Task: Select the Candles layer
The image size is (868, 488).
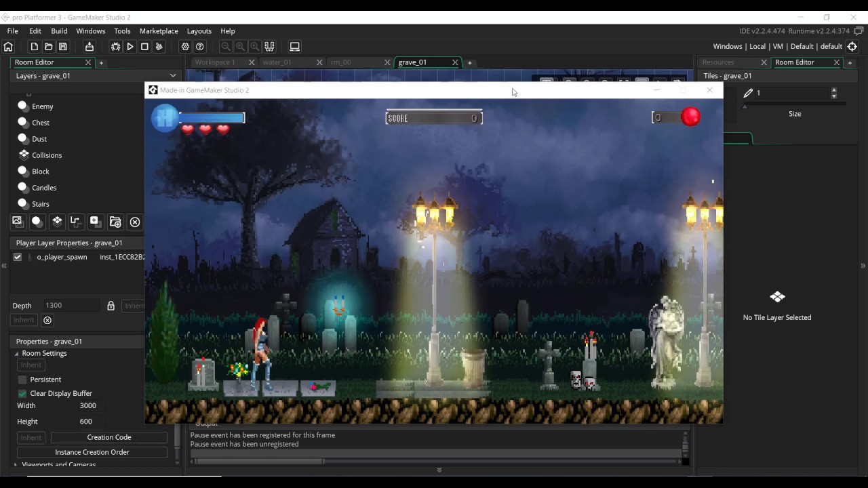Action: (44, 188)
